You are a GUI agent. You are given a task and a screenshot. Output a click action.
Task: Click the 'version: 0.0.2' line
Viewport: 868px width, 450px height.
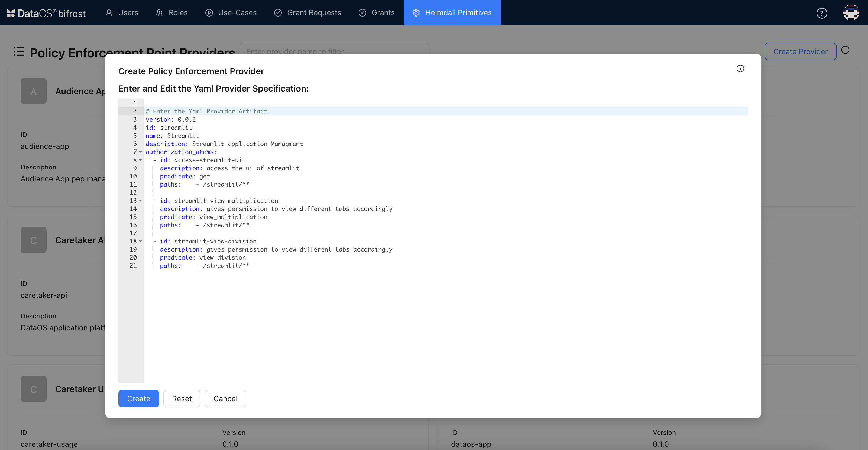point(170,119)
